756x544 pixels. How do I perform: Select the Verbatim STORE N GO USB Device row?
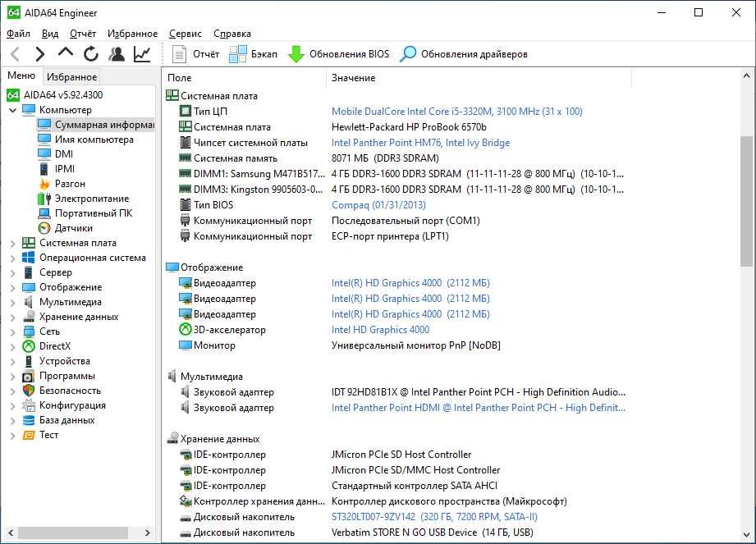coord(396,533)
